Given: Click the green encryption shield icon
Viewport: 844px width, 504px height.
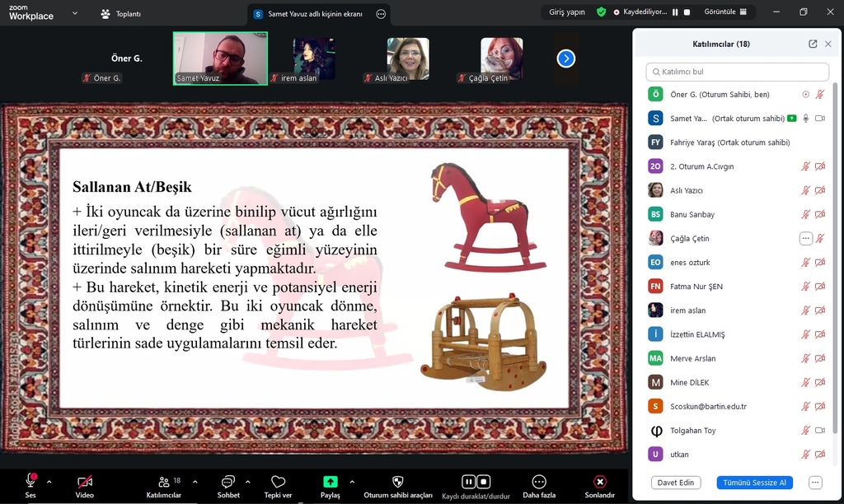Looking at the screenshot, I should [602, 12].
